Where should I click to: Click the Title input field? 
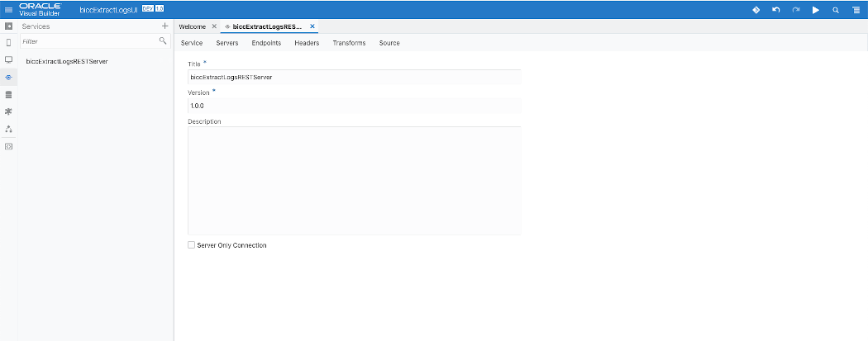(355, 77)
